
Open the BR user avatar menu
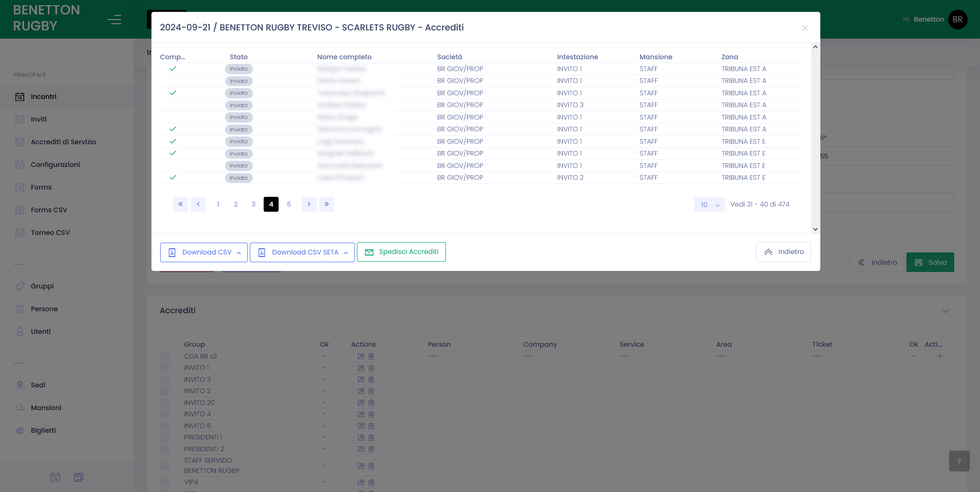957,20
